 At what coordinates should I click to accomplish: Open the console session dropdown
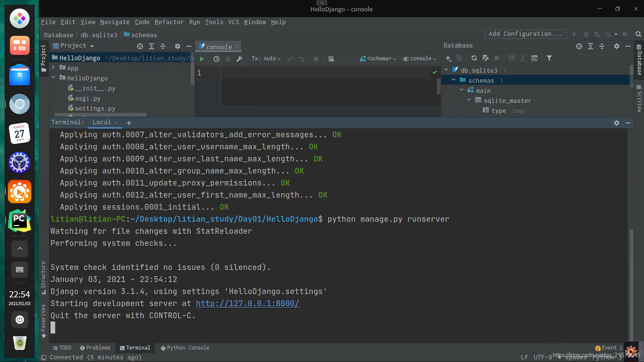tap(420, 58)
